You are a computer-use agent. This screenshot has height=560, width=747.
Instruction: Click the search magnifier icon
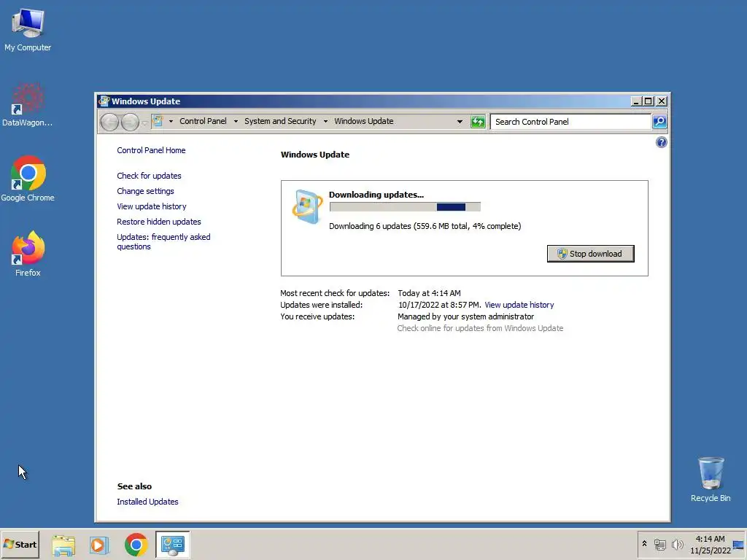click(x=659, y=122)
